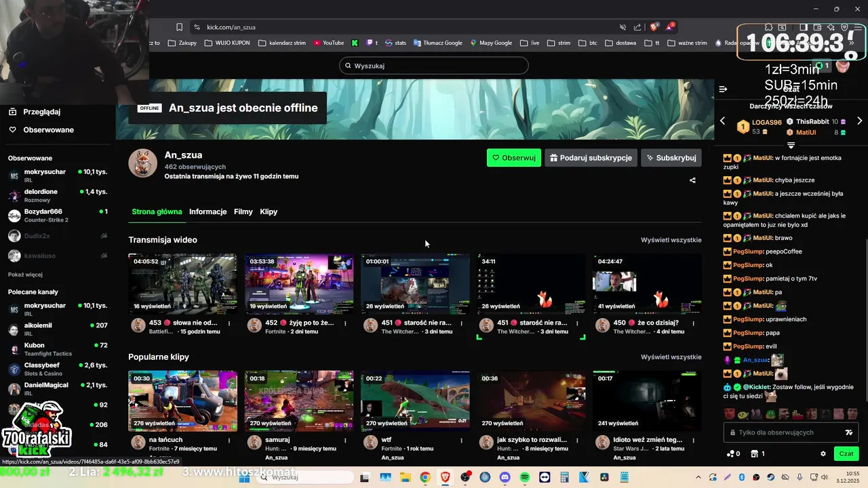The width and height of the screenshot is (868, 488).
Task: Open File Explorer from the taskbar
Action: point(405,477)
